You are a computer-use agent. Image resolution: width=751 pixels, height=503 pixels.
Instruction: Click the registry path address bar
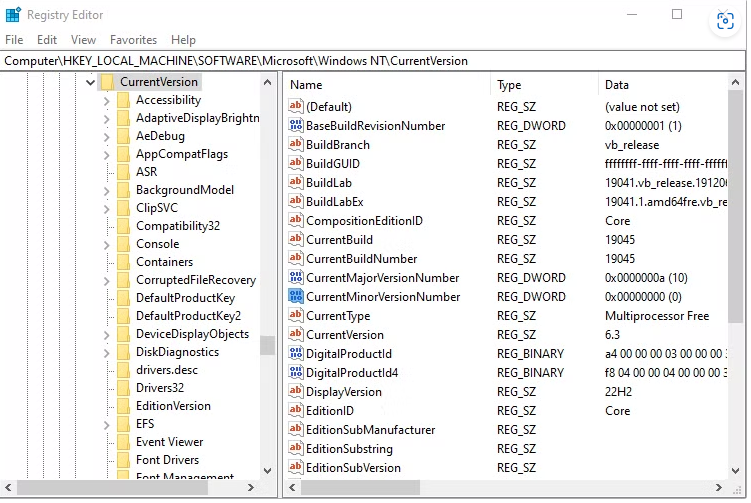(373, 61)
